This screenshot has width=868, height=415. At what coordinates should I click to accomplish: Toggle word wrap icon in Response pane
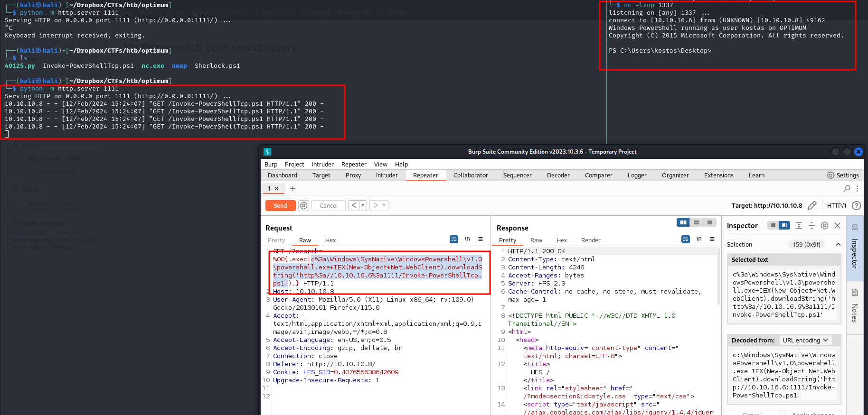(x=686, y=239)
